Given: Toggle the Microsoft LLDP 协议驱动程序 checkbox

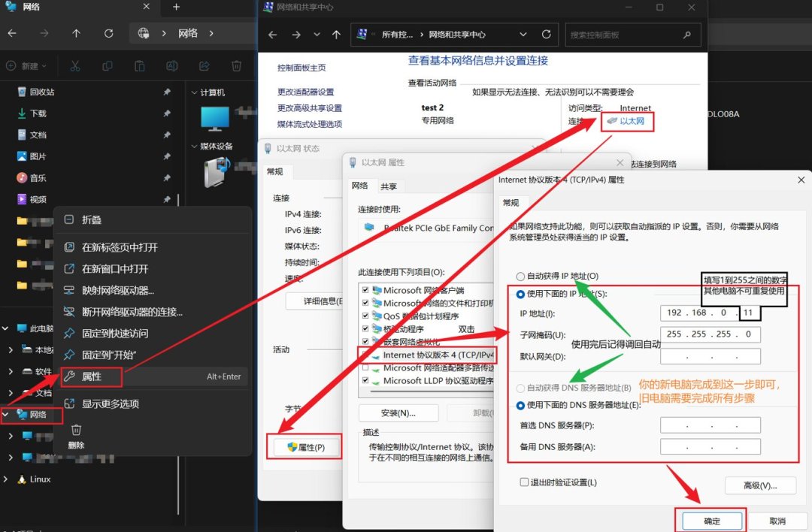Looking at the screenshot, I should click(x=365, y=380).
